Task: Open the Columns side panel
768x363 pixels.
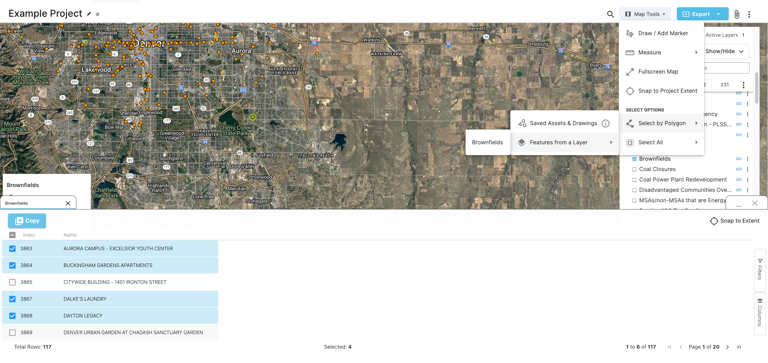Action: [760, 313]
